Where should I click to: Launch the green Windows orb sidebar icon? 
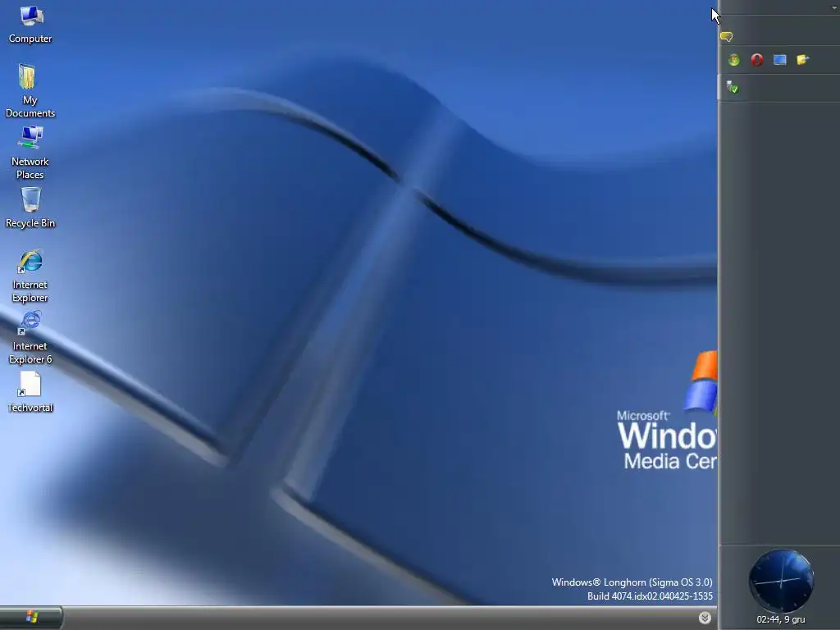click(x=734, y=60)
